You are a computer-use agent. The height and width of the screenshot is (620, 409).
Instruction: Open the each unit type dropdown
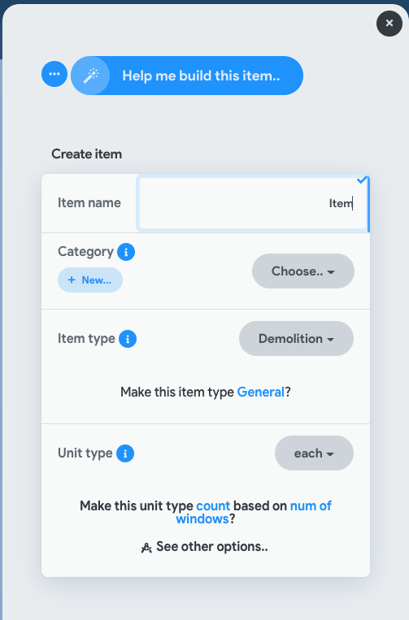click(x=314, y=453)
